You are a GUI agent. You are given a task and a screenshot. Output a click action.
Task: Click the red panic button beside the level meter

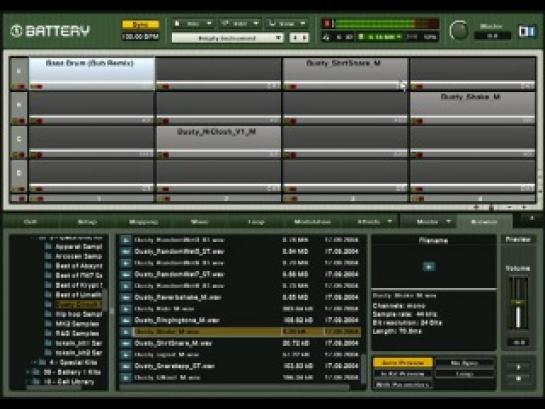[327, 24]
